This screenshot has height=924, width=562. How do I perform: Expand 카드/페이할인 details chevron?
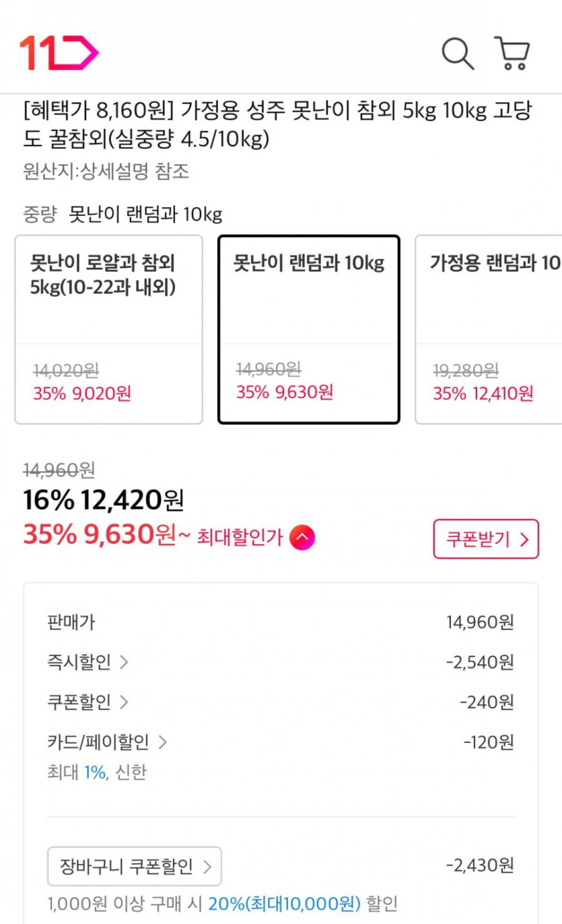point(162,742)
